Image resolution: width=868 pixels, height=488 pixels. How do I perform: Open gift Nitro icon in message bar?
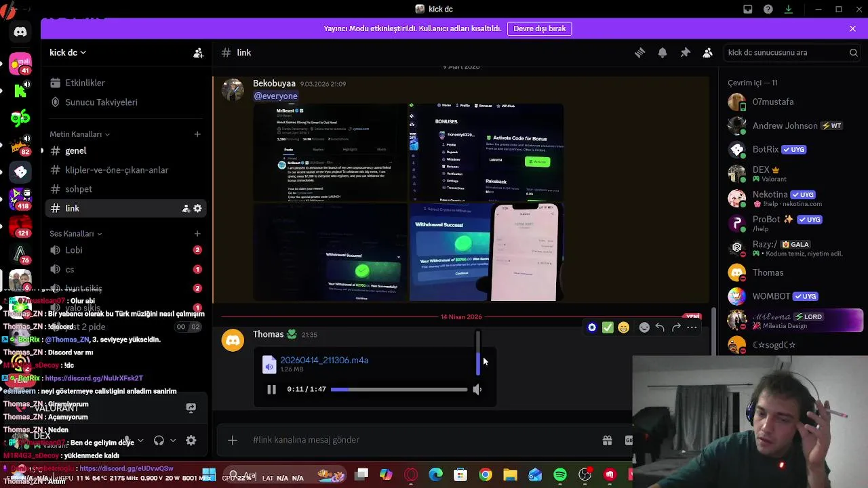click(x=607, y=440)
